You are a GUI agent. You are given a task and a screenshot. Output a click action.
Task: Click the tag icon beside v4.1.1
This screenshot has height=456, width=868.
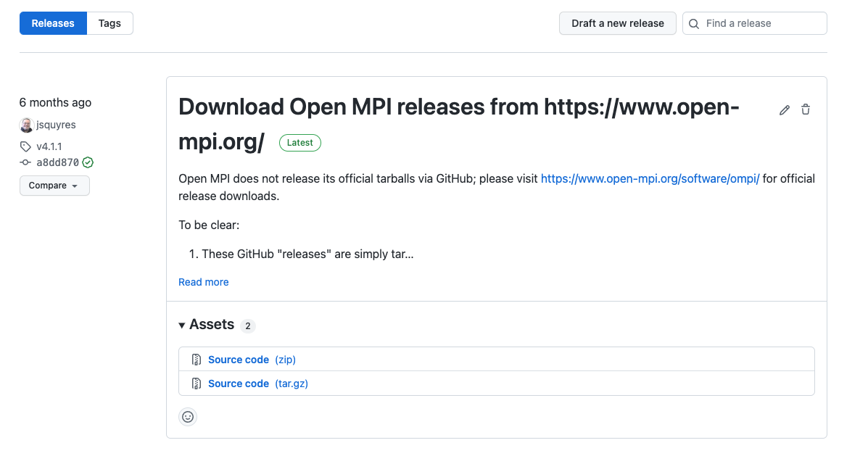tap(26, 146)
